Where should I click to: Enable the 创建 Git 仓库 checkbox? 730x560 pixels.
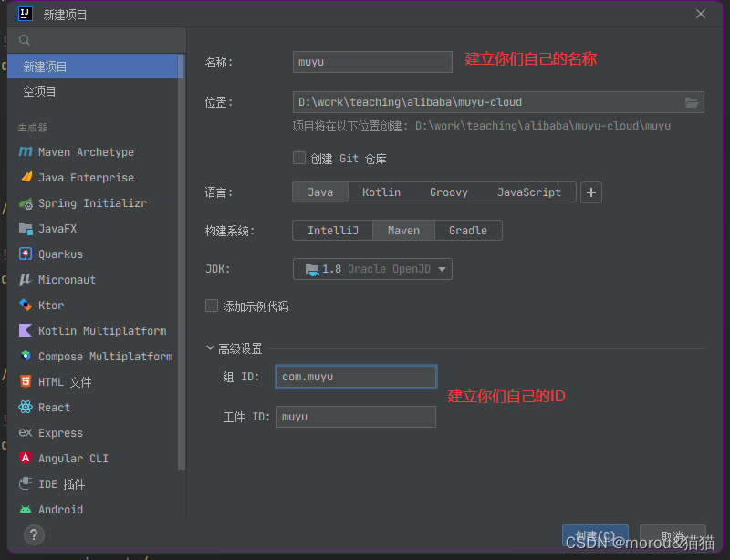[299, 159]
